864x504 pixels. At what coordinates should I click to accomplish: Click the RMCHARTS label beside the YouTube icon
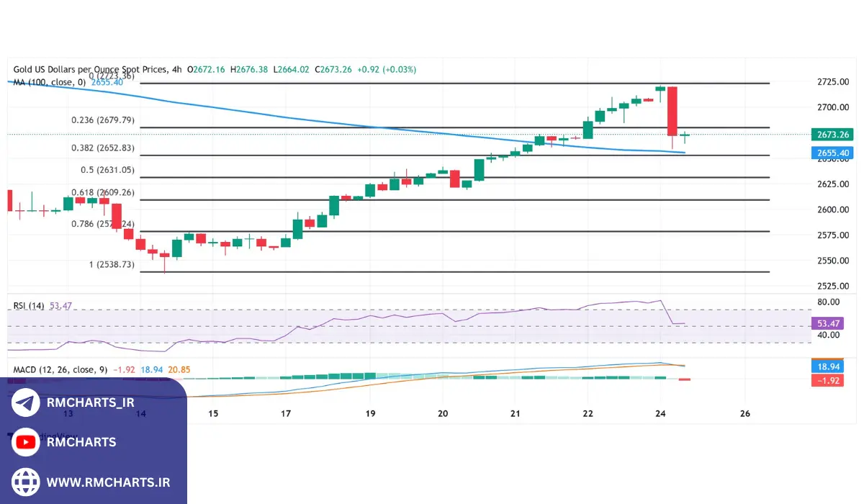pyautogui.click(x=81, y=442)
